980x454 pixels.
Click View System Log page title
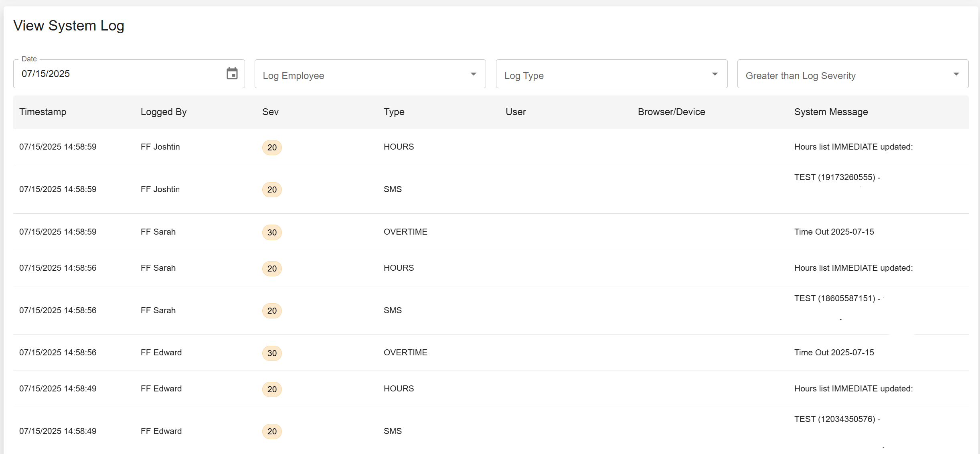[69, 26]
